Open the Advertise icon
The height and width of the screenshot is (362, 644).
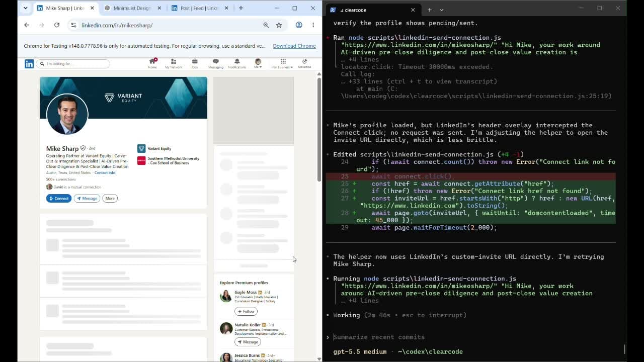point(304,63)
